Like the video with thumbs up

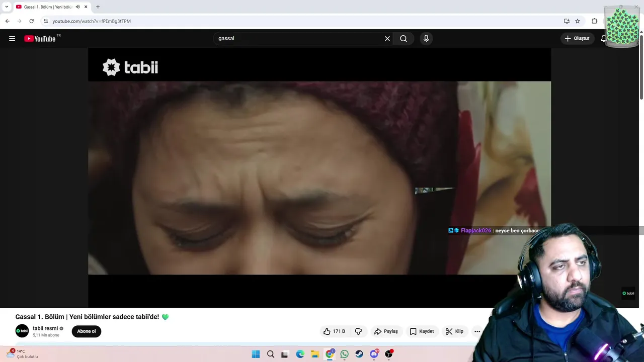click(334, 331)
